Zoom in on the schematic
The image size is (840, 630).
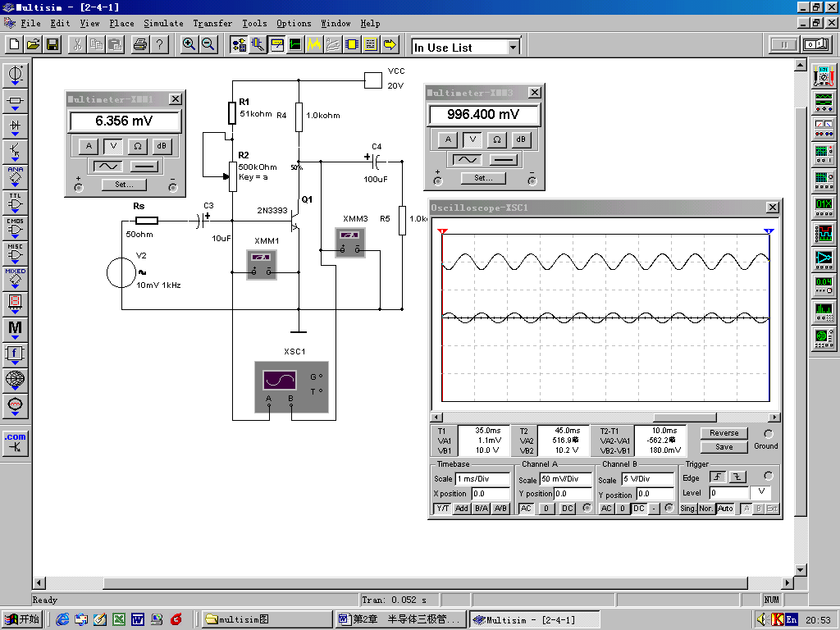[x=189, y=44]
